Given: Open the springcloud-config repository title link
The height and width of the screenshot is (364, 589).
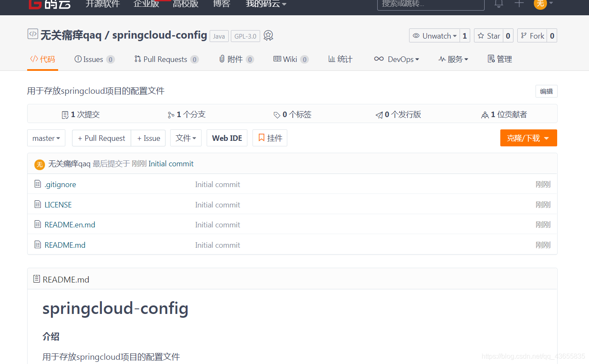Looking at the screenshot, I should [160, 35].
